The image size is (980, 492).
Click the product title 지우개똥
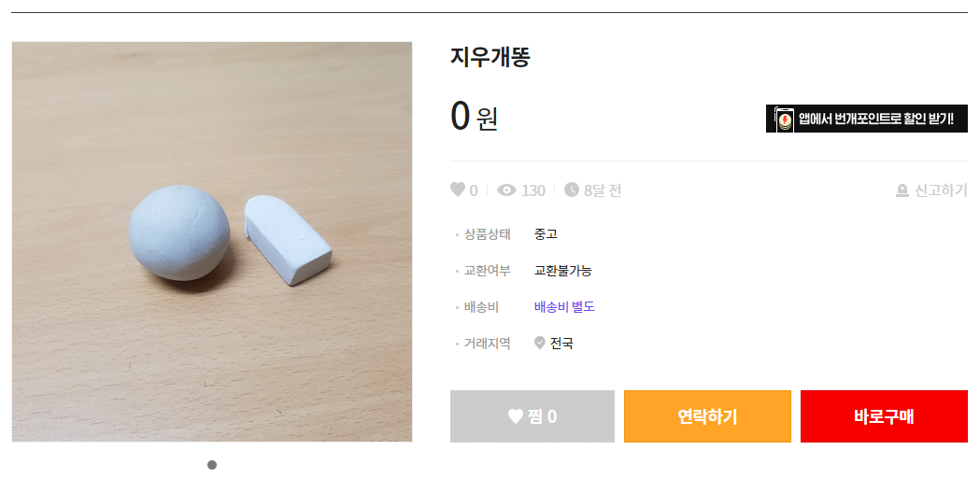point(490,58)
